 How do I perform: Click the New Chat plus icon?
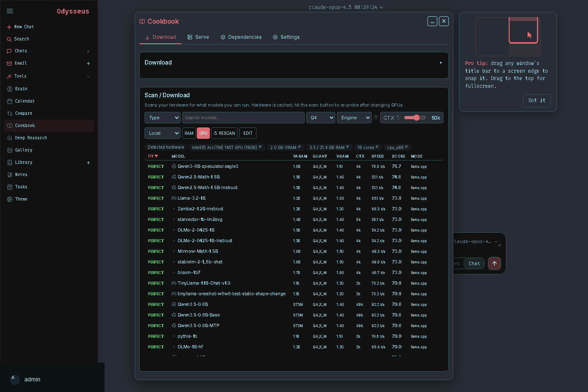9,27
